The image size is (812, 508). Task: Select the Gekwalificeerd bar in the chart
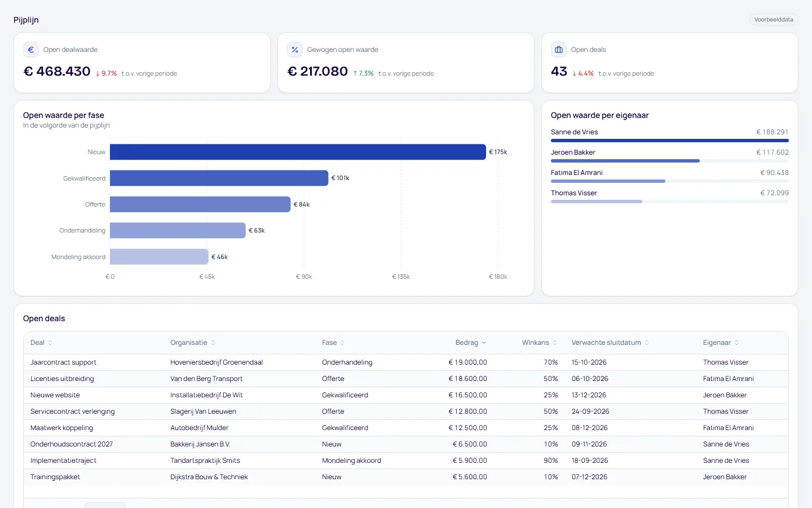tap(219, 178)
